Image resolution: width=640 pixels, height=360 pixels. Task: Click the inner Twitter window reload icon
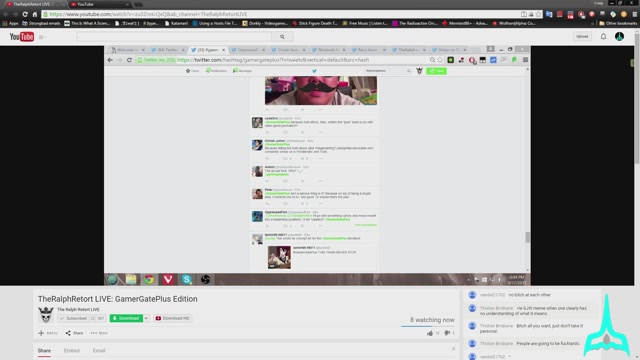(x=129, y=60)
